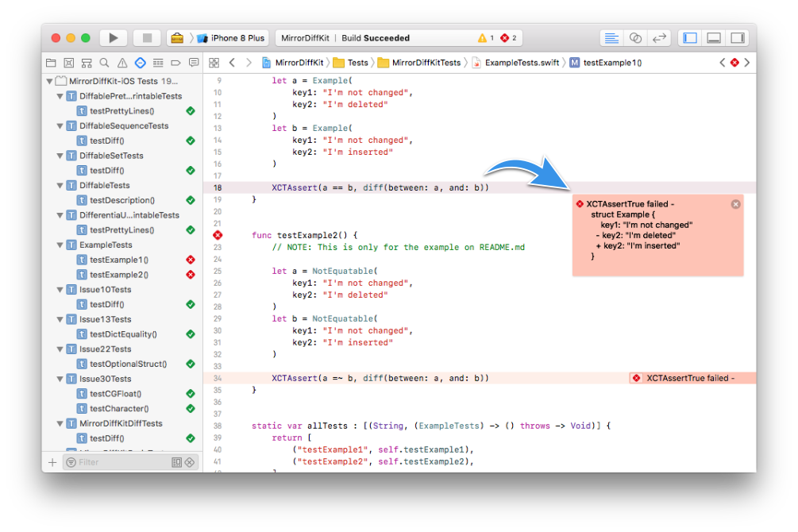Toggle the debug area panel
This screenshot has width=798, height=532.
(x=714, y=37)
